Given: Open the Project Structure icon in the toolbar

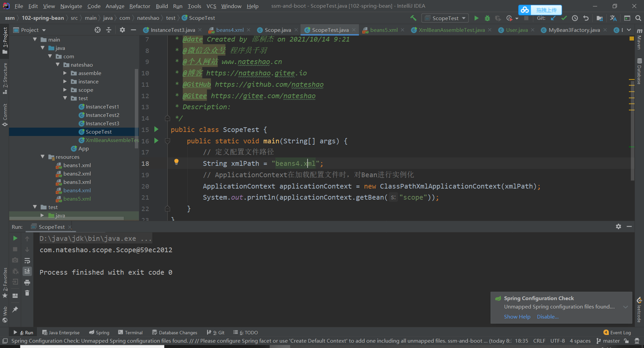Looking at the screenshot, I should (x=600, y=18).
